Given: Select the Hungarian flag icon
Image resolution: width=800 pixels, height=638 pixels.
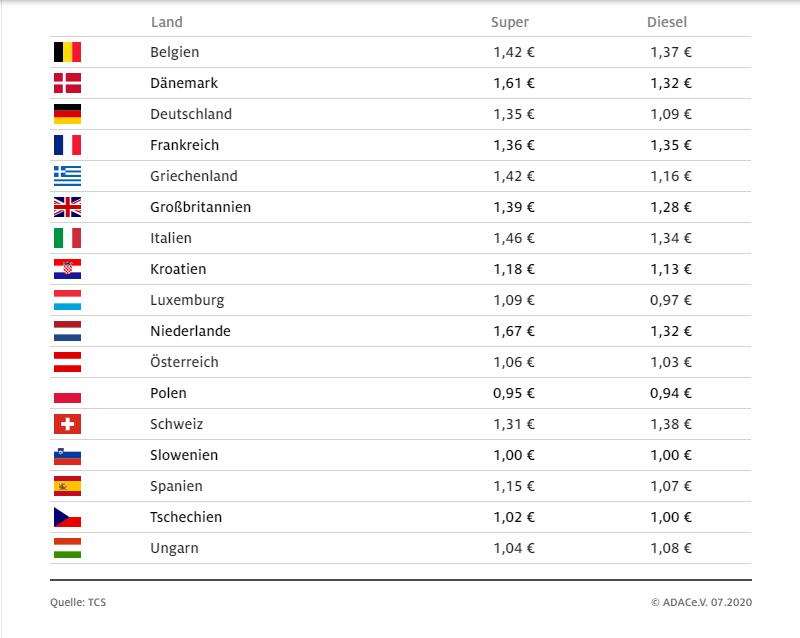Looking at the screenshot, I should 67,548.
